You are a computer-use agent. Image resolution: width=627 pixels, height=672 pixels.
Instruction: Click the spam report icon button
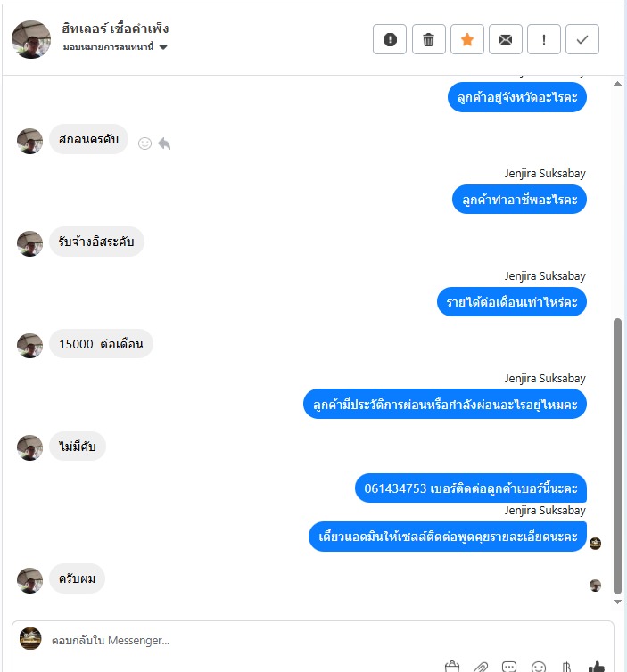pos(390,39)
